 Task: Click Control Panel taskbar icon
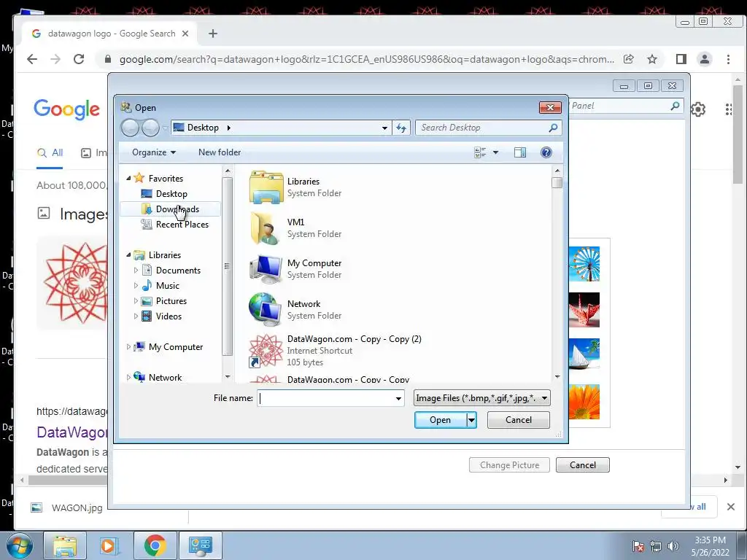pyautogui.click(x=200, y=545)
